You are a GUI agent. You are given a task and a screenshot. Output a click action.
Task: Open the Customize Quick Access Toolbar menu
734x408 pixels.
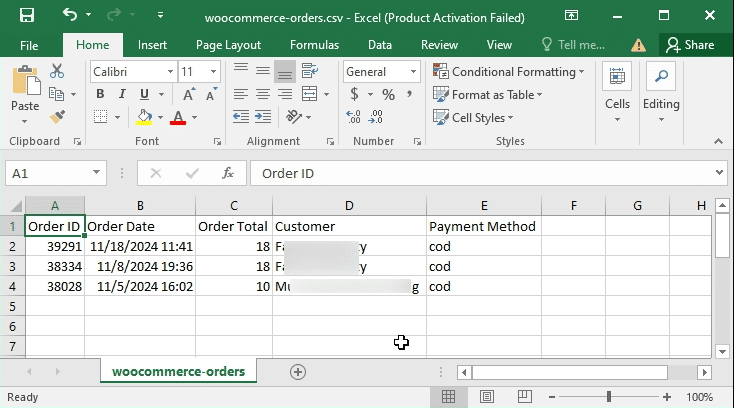pyautogui.click(x=161, y=15)
